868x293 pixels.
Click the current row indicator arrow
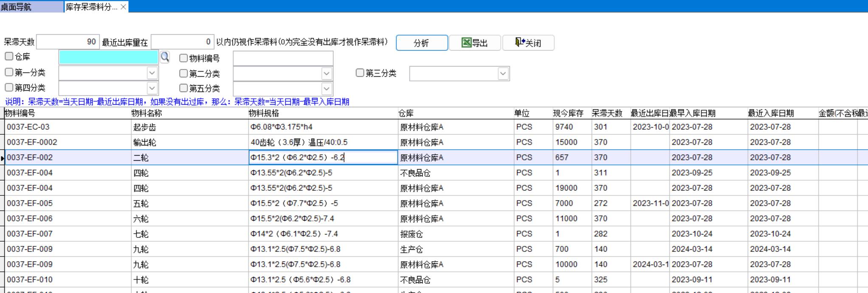pyautogui.click(x=3, y=158)
